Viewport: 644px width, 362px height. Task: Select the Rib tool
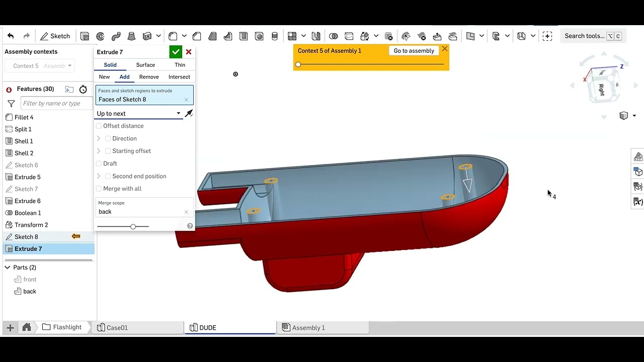(228, 36)
